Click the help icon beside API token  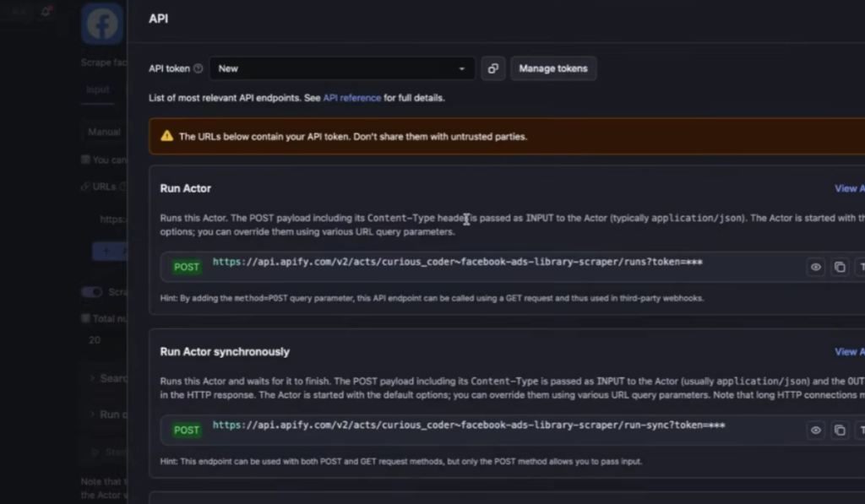tap(198, 69)
